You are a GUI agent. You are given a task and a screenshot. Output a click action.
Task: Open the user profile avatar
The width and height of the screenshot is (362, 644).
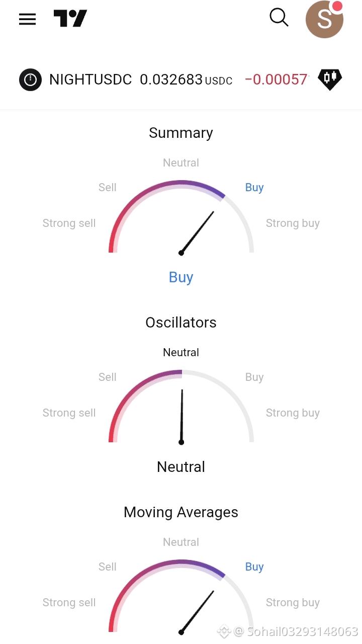324,20
